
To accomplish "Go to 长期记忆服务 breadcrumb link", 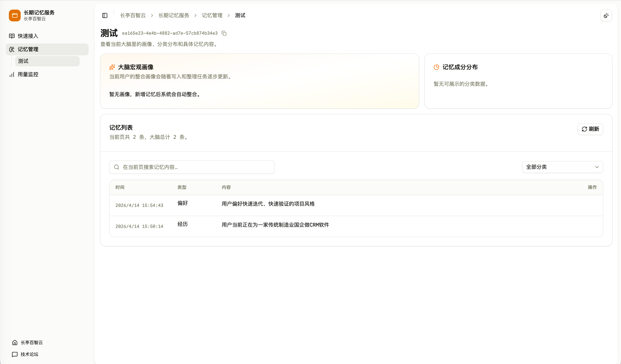I will coord(174,15).
